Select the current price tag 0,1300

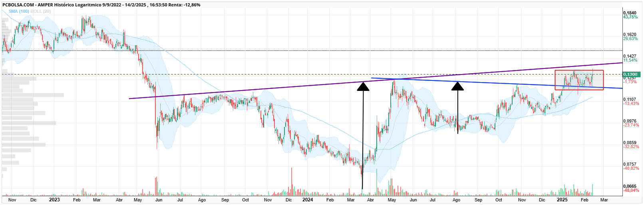pyautogui.click(x=632, y=74)
